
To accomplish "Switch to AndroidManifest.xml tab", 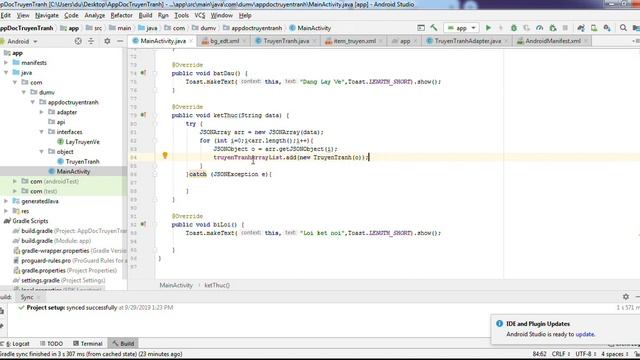I will (x=553, y=41).
